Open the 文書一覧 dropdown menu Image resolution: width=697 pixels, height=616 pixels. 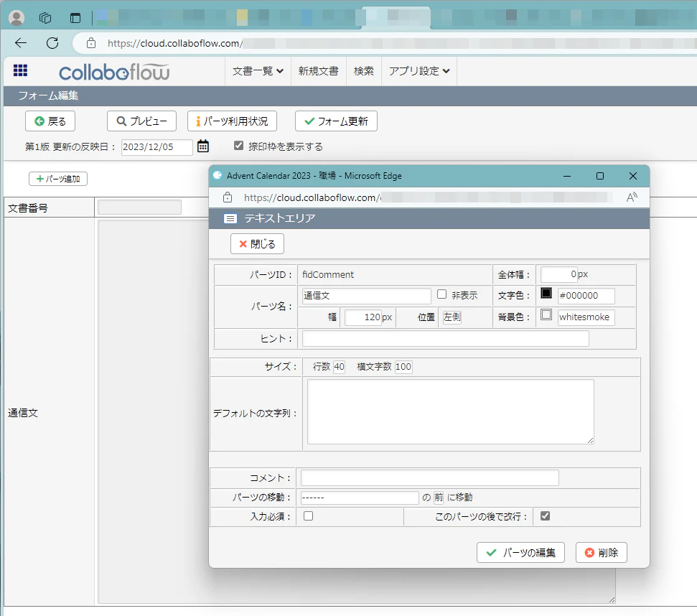(258, 71)
